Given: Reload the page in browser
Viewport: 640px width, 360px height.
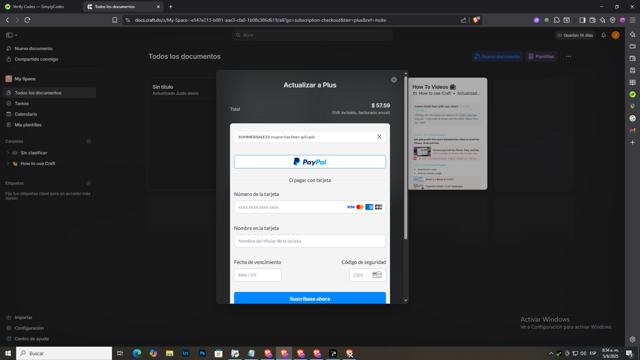Looking at the screenshot, I should (27, 20).
